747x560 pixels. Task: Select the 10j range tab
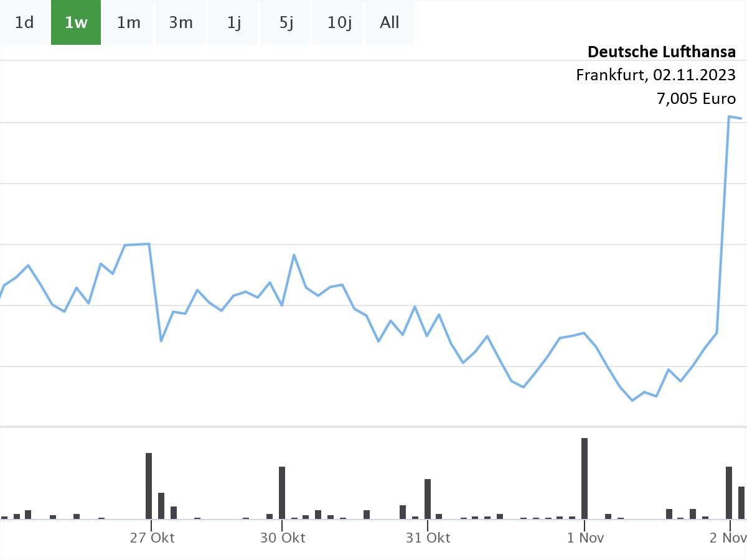338,23
